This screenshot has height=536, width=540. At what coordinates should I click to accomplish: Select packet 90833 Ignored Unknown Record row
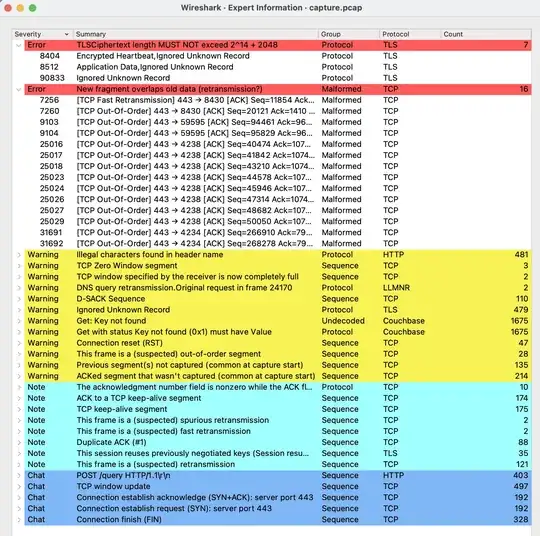coord(278,78)
